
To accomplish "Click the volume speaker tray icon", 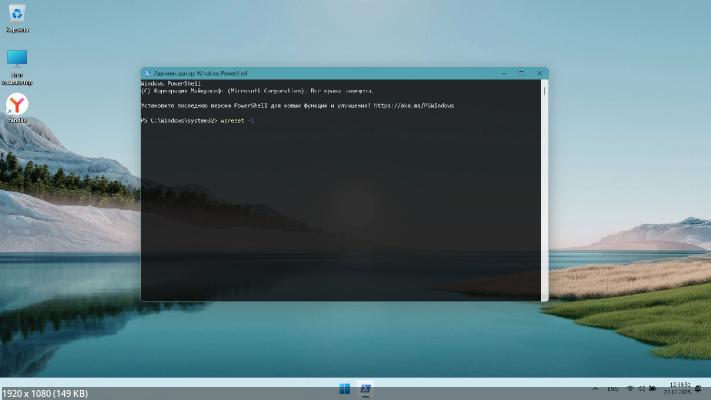I will [x=641, y=389].
